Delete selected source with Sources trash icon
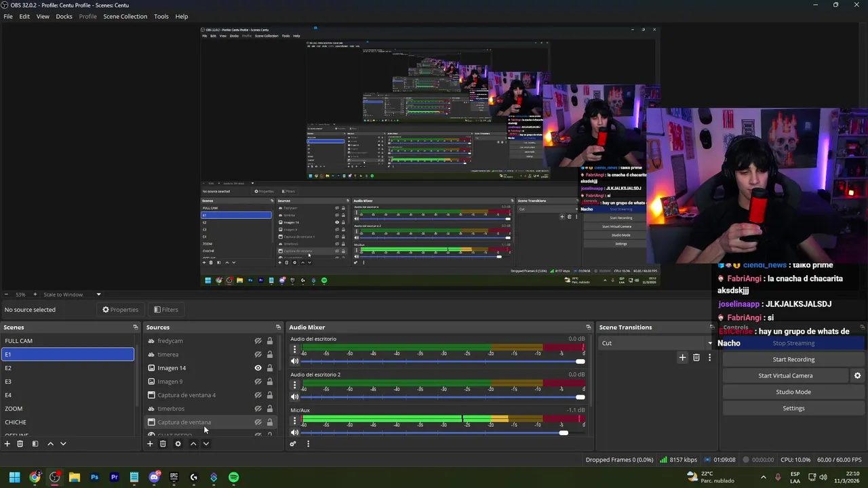 click(163, 444)
